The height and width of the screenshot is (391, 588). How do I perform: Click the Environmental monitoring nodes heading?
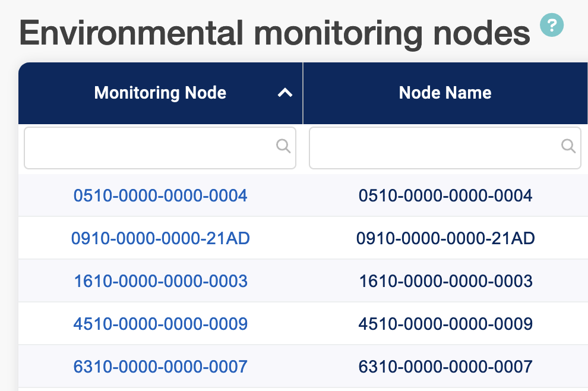point(274,33)
